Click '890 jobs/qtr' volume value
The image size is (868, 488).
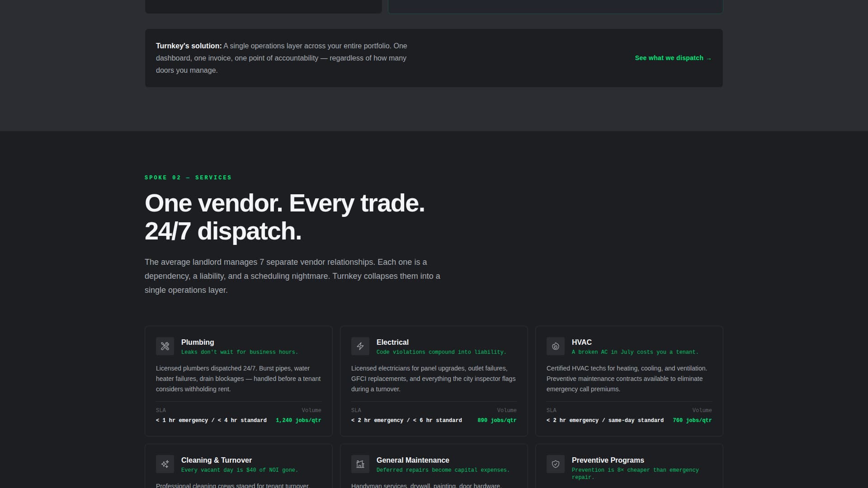click(497, 420)
